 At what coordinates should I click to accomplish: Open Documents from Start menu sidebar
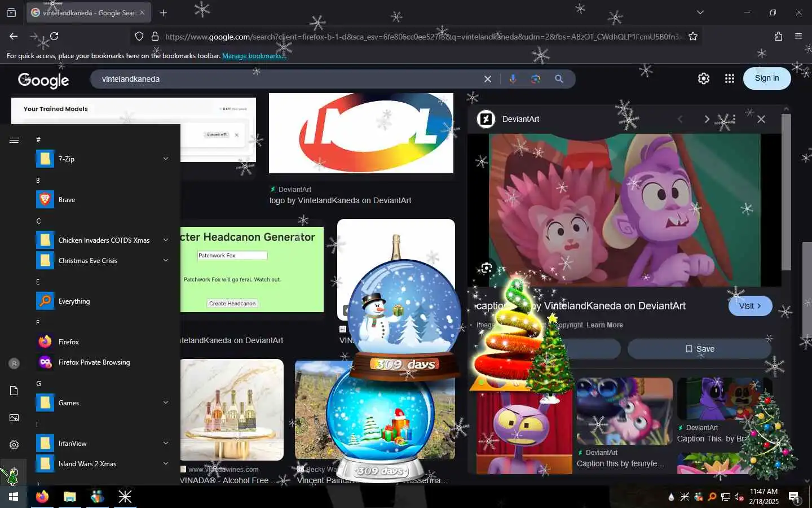[x=14, y=391]
